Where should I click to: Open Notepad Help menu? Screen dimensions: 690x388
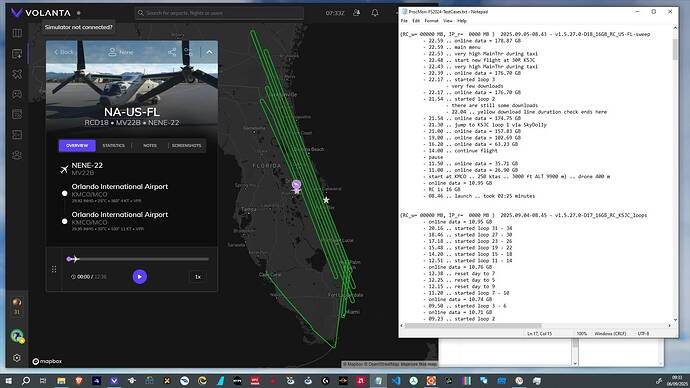(462, 21)
